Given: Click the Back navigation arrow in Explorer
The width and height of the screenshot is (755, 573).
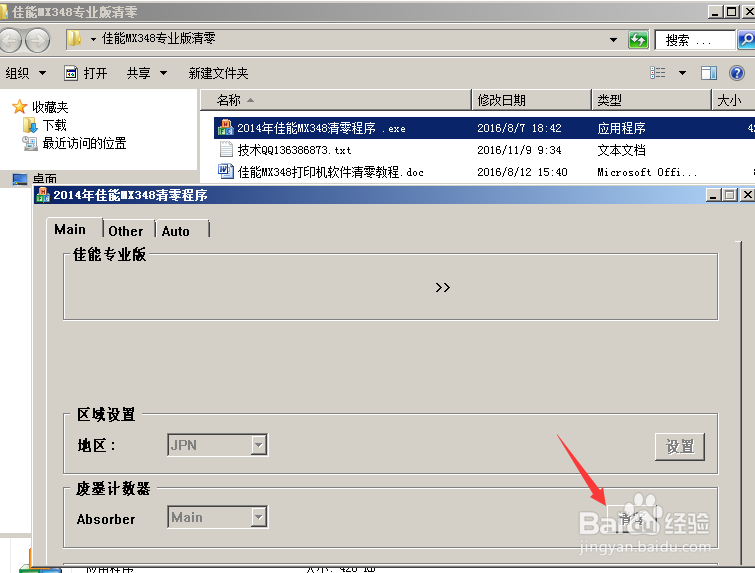Looking at the screenshot, I should 10,39.
